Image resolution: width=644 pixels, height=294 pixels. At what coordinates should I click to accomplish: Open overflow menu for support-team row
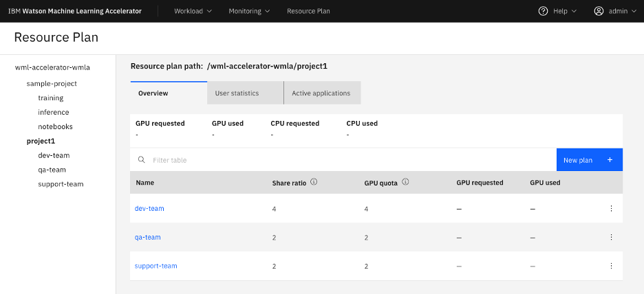[611, 266]
